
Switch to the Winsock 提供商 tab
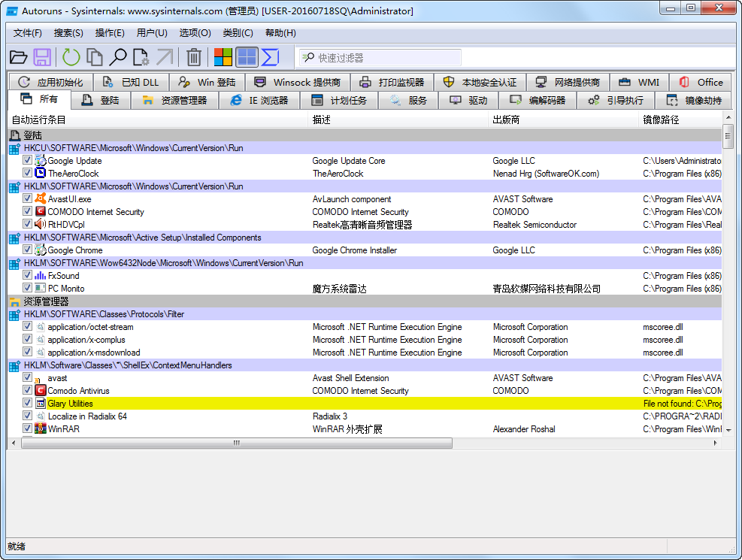click(x=297, y=82)
